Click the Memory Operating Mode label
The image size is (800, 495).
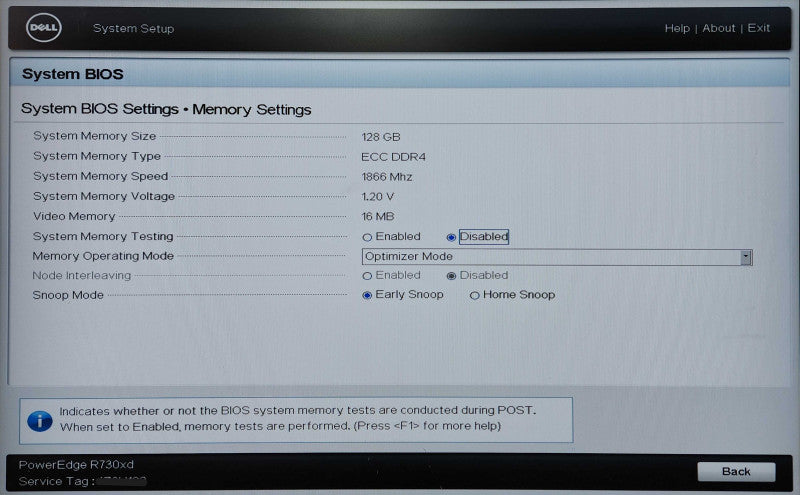[x=103, y=256]
